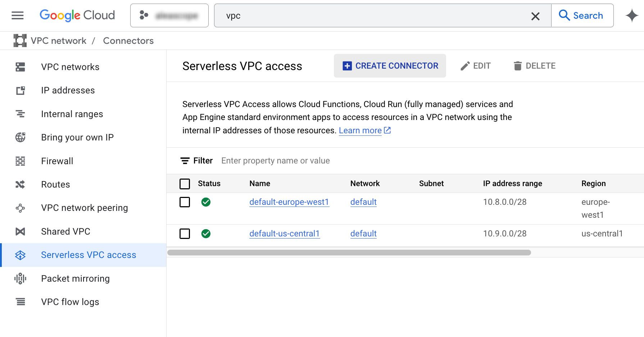Click VPC networks sidebar icon
Viewport: 644px width, 337px height.
[x=21, y=67]
